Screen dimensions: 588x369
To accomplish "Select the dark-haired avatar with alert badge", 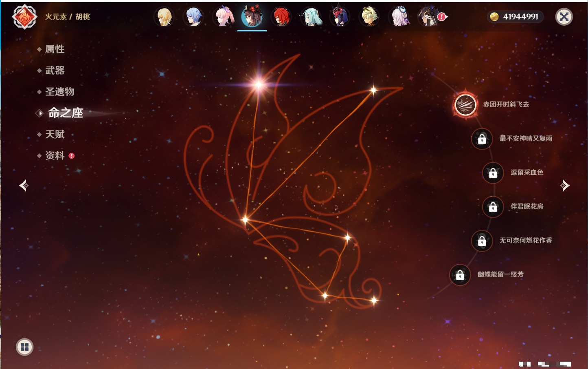I will point(429,17).
